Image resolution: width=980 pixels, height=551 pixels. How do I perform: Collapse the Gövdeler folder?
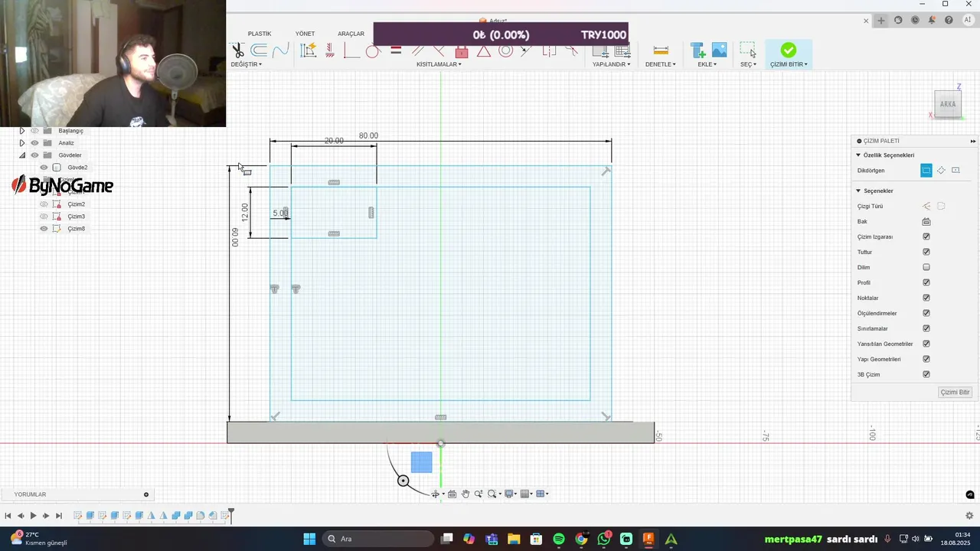(x=21, y=155)
